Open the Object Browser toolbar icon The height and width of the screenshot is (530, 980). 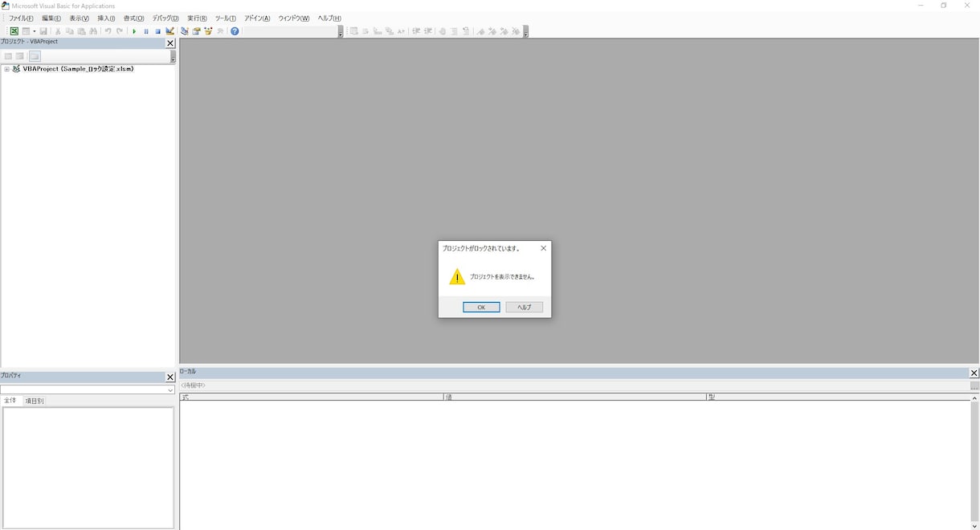(x=209, y=31)
